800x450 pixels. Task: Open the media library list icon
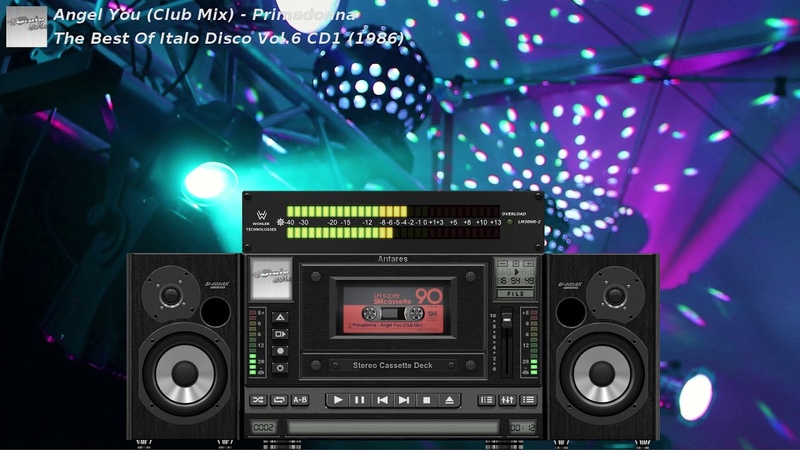click(x=486, y=400)
